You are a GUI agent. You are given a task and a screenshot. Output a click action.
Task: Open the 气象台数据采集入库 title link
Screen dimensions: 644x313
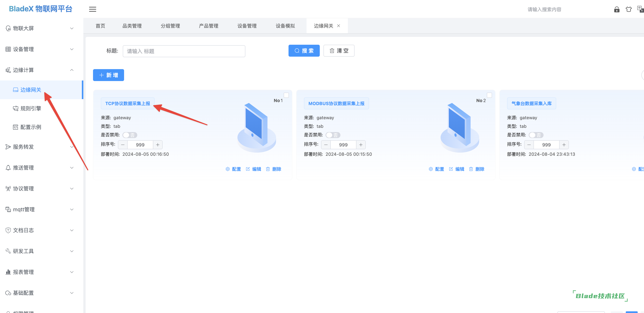531,103
